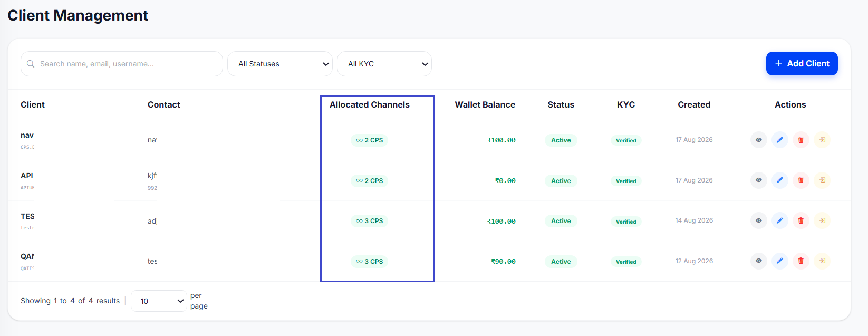Edit the QAN client with the pencil icon
The height and width of the screenshot is (336, 868).
[x=780, y=261]
